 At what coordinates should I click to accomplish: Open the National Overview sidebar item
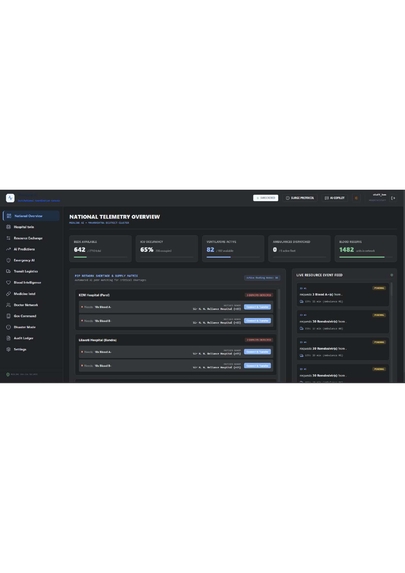31,216
